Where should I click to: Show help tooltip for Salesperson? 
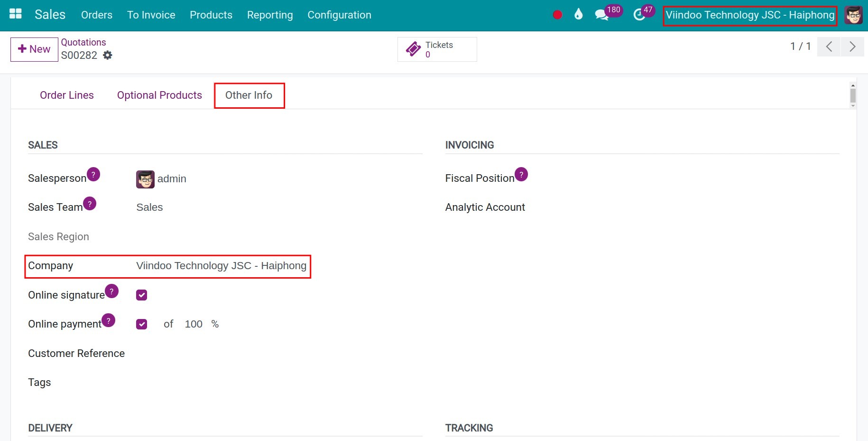93,174
